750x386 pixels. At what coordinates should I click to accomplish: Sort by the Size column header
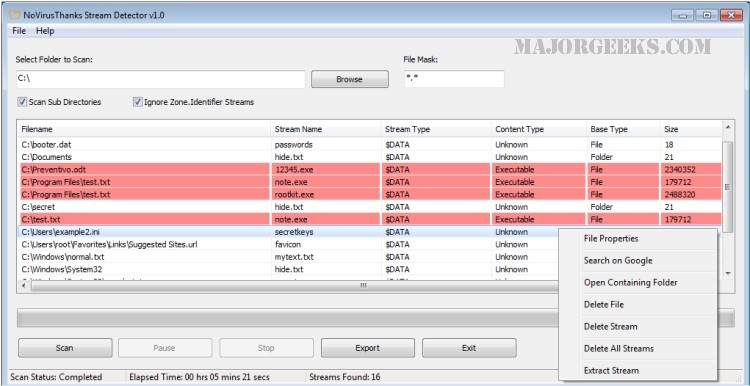pyautogui.click(x=691, y=129)
